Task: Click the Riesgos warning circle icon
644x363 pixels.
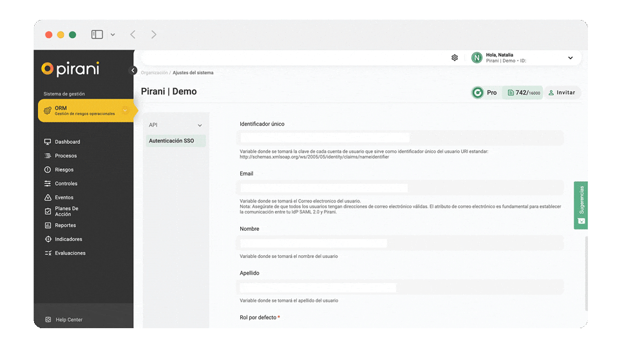Action: coord(48,170)
